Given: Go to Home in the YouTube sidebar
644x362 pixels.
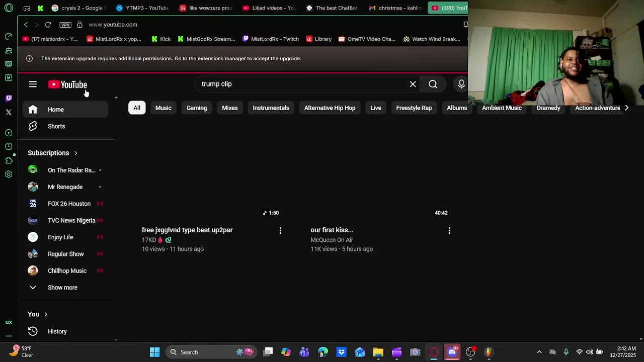Looking at the screenshot, I should tap(65, 109).
